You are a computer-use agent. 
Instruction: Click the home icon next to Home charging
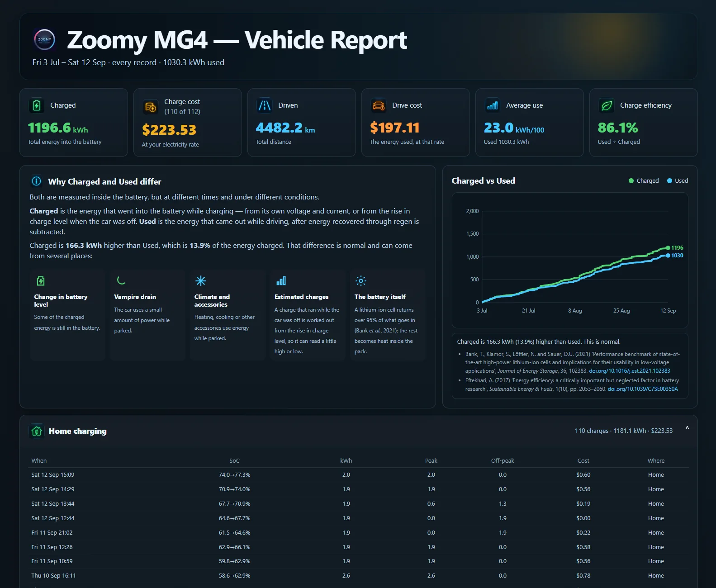36,431
